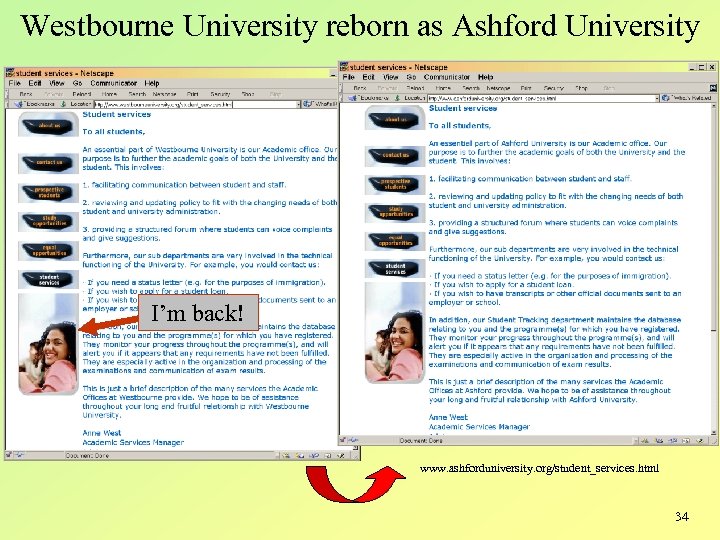720x540 pixels.
Task: Click Back toolbar button in left window
Action: [26, 94]
